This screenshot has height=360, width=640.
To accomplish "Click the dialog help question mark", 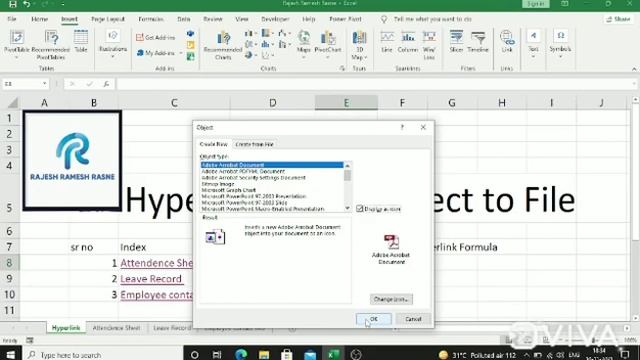I will (x=402, y=127).
